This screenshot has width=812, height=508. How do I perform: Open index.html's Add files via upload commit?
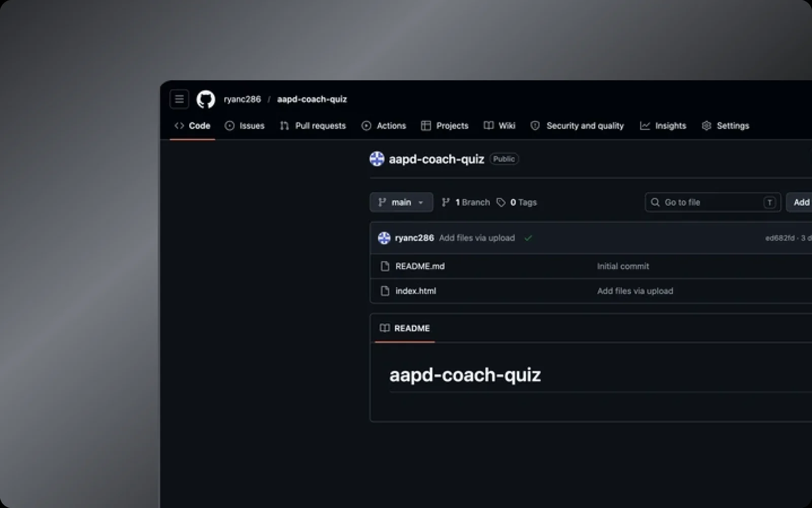[x=635, y=291]
